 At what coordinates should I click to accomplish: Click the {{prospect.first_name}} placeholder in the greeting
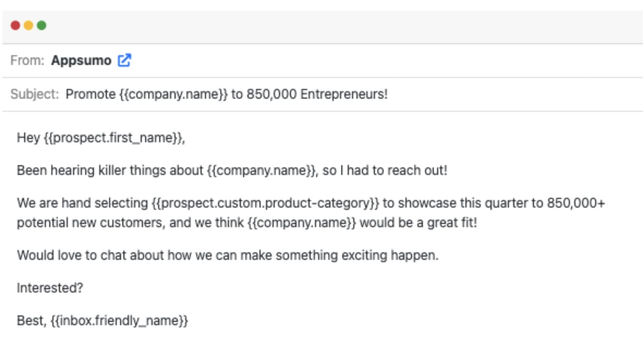tap(115, 137)
